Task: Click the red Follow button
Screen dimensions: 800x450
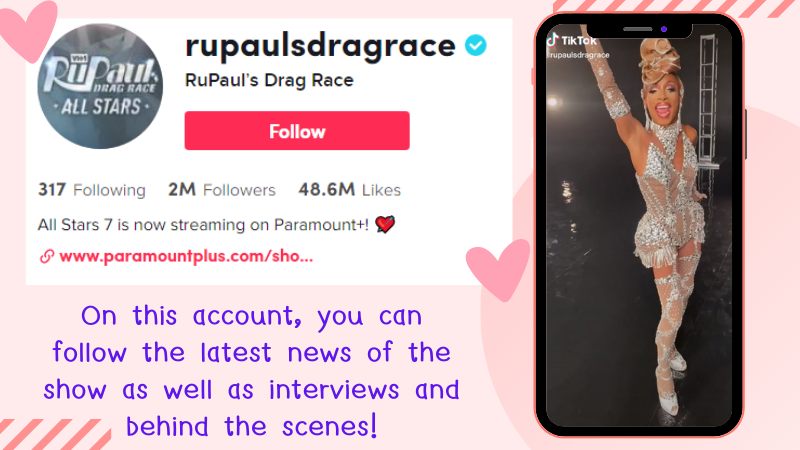Action: pyautogui.click(x=297, y=131)
